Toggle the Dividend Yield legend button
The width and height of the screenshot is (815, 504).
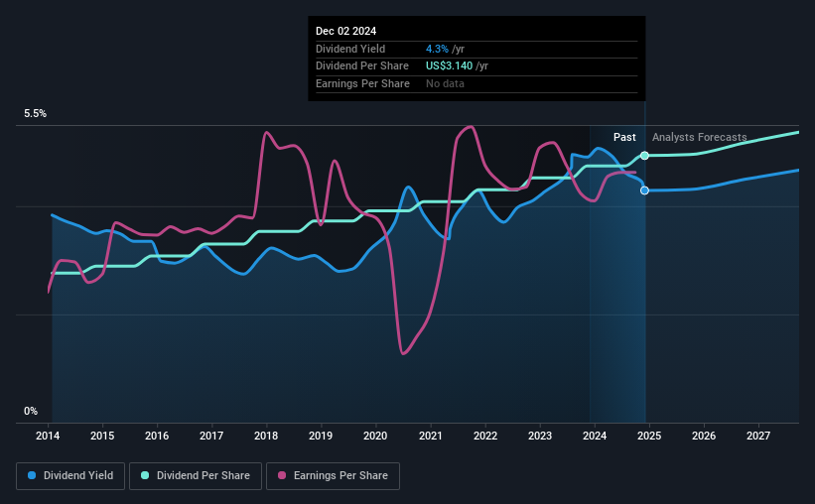click(70, 476)
